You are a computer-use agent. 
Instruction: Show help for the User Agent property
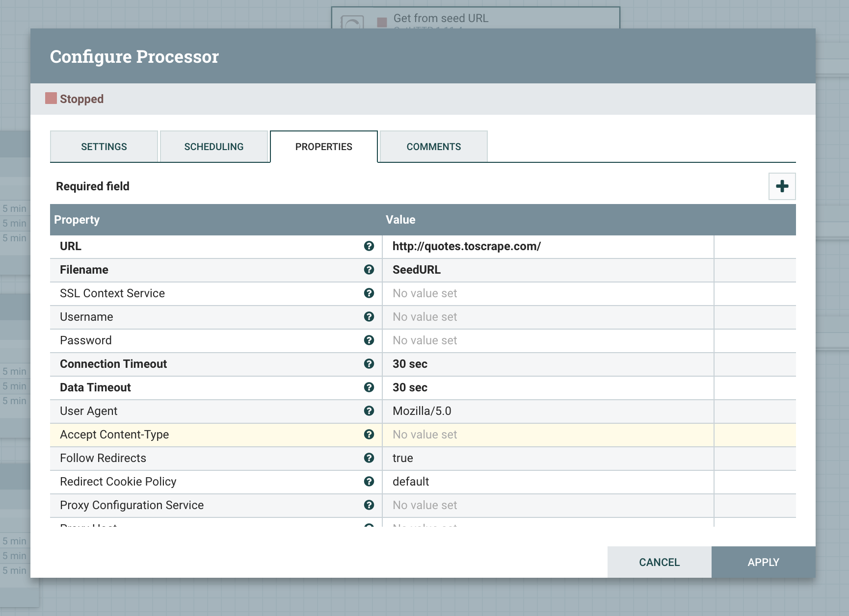point(369,411)
